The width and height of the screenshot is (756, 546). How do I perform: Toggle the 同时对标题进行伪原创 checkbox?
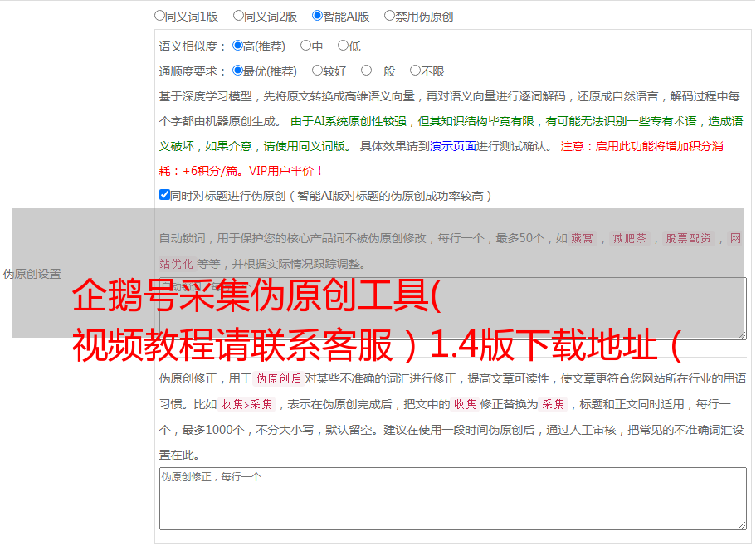[x=164, y=195]
